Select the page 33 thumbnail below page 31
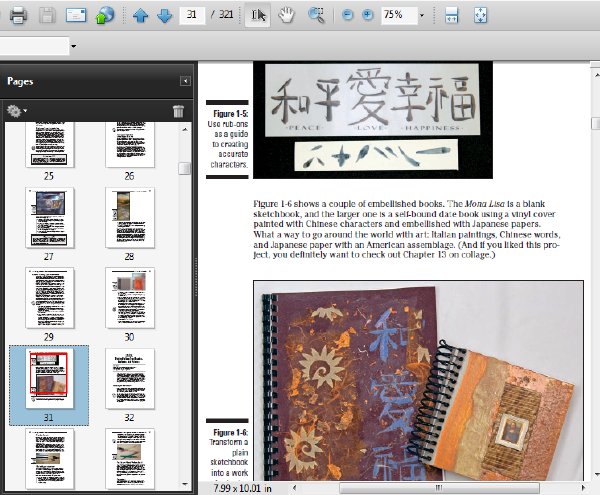 click(x=50, y=459)
